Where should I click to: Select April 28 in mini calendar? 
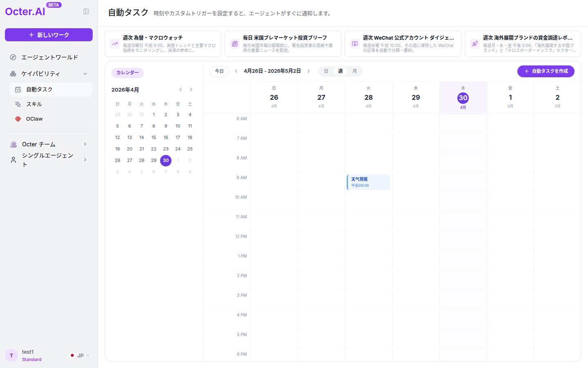click(x=142, y=160)
